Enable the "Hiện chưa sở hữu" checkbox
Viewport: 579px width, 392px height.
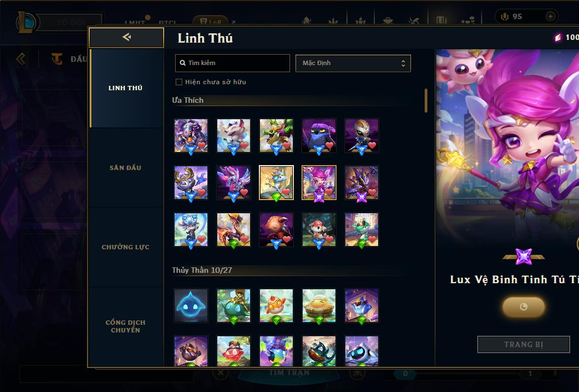coord(179,82)
